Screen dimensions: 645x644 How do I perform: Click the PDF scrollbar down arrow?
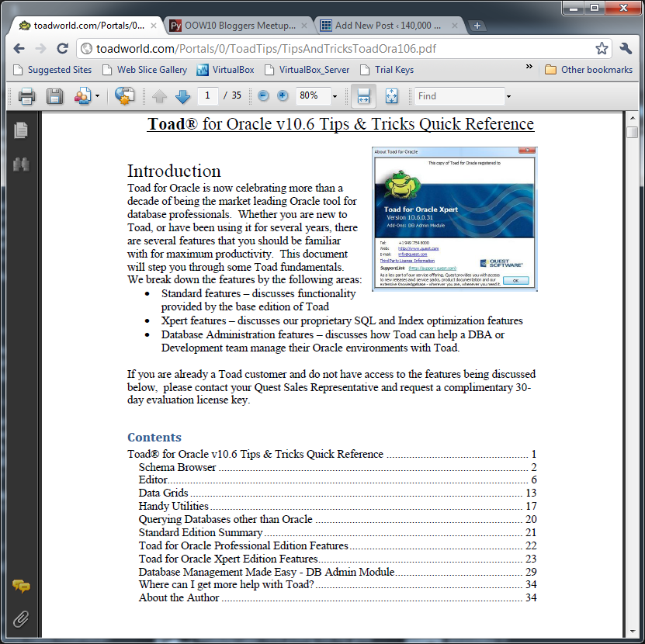(633, 632)
